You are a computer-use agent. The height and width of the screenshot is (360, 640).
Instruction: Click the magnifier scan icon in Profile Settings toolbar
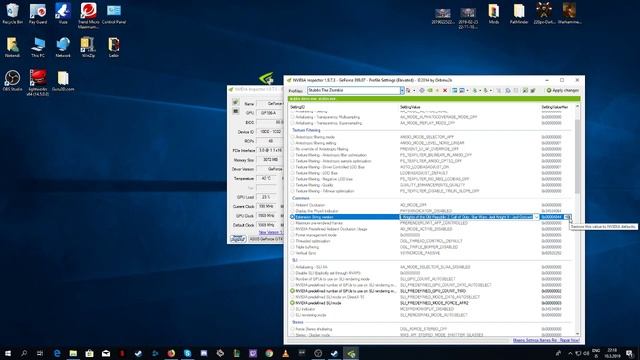[508, 90]
